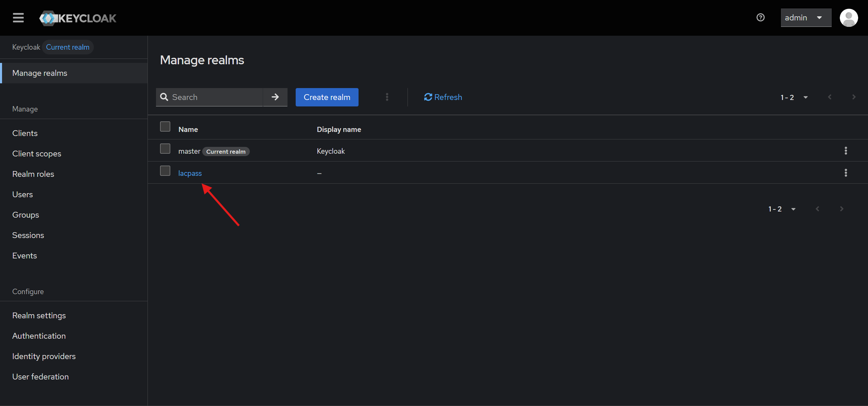Click the Keycloak logo

click(x=78, y=18)
